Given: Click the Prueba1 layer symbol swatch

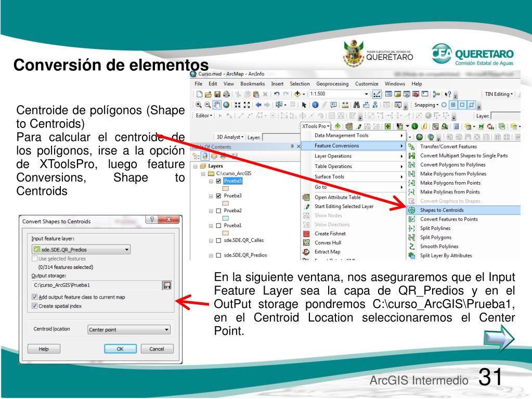Looking at the screenshot, I should point(226,234).
